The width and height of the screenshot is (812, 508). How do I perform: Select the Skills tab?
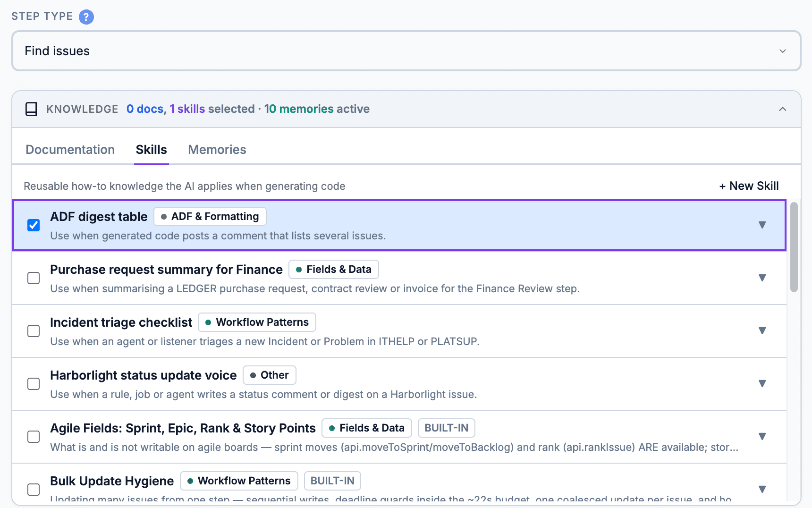click(x=152, y=150)
